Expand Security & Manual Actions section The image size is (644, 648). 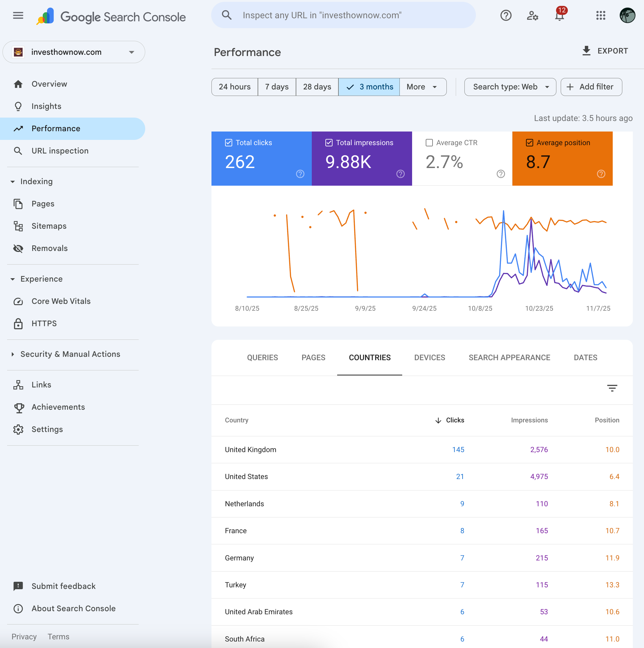pyautogui.click(x=70, y=354)
